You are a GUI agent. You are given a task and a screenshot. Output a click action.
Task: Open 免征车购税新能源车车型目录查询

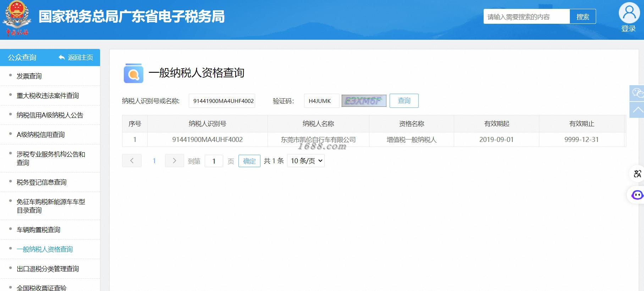(x=51, y=206)
